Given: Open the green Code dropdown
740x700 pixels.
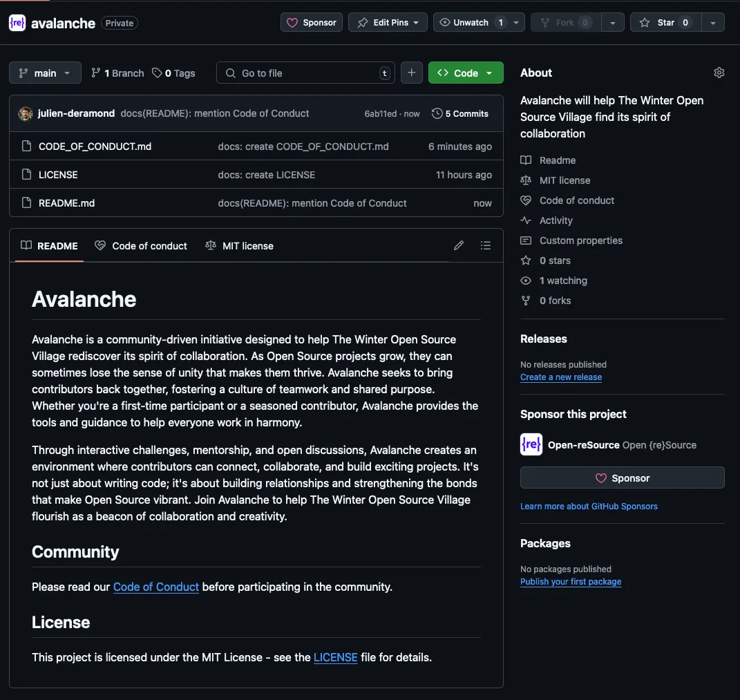Looking at the screenshot, I should [x=466, y=73].
